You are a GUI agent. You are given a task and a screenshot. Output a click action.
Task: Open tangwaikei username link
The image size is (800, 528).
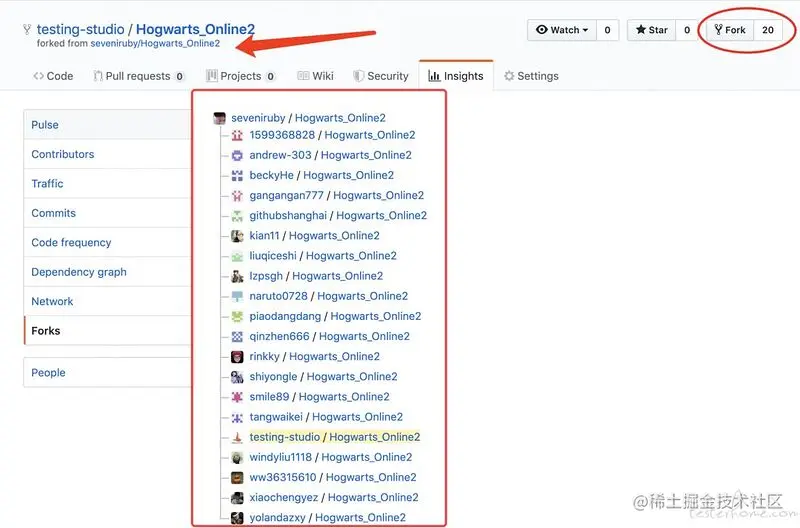[276, 417]
